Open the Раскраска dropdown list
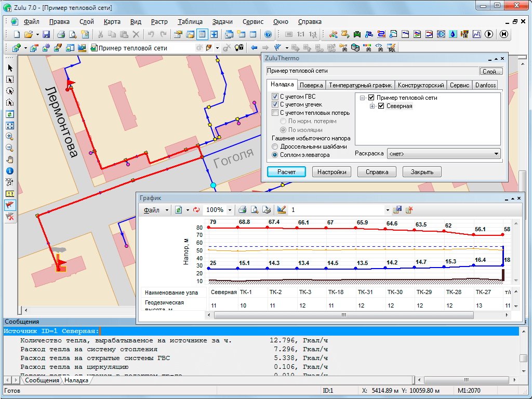This screenshot has width=532, height=399. (497, 154)
